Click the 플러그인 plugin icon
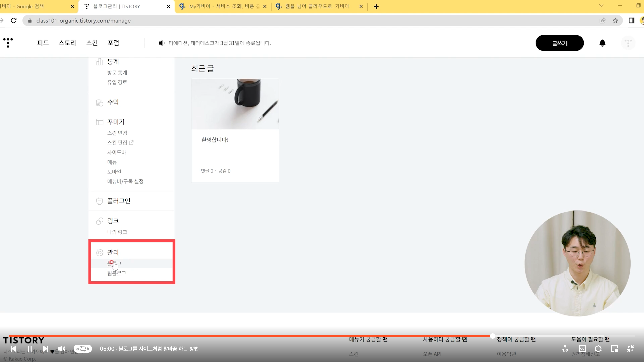This screenshot has width=644, height=362. point(100,201)
